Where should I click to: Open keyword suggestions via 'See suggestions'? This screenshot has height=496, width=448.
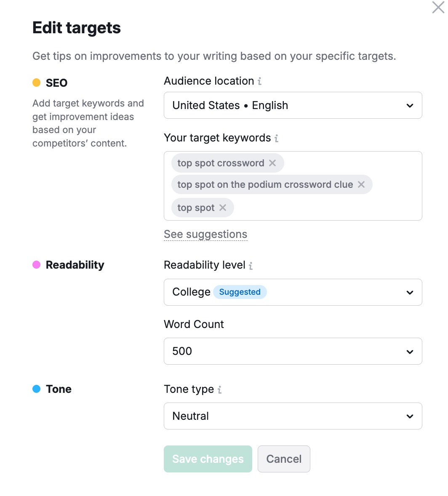pos(205,234)
